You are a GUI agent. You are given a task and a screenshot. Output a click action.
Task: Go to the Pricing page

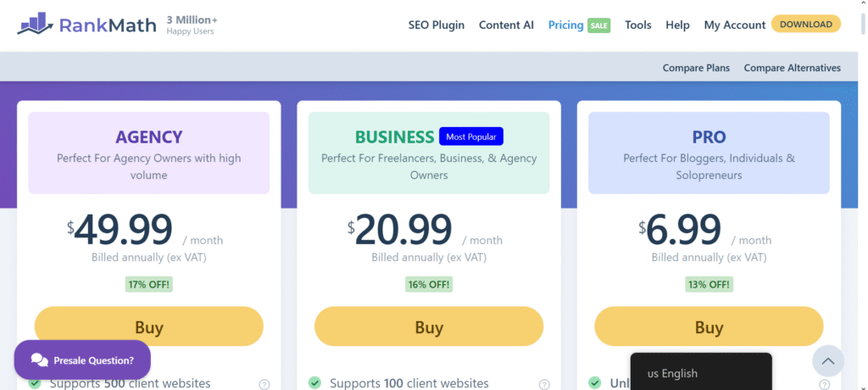click(x=565, y=25)
